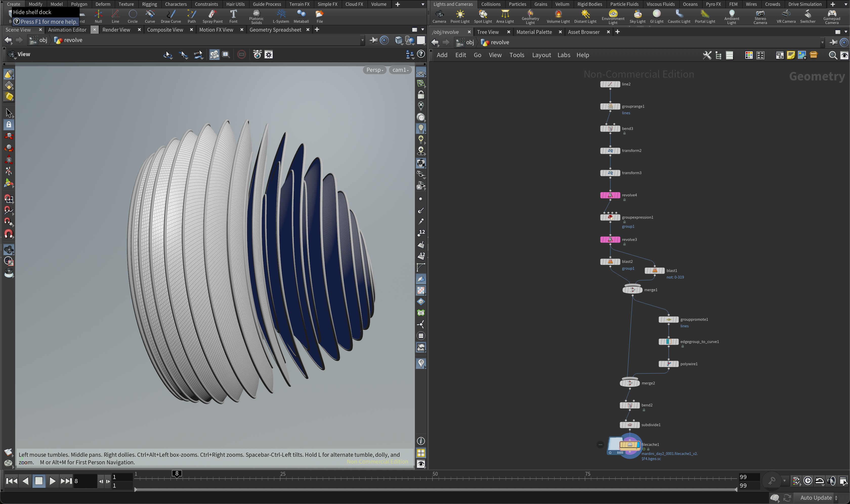
Task: Click the Platonic Solids shelf tool
Action: [256, 17]
